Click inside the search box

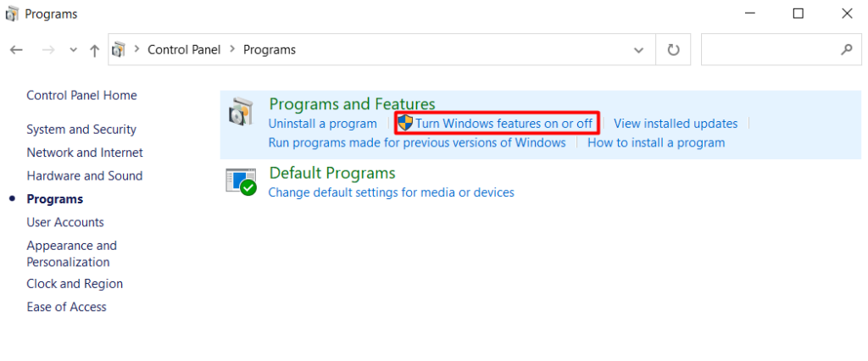(x=768, y=50)
